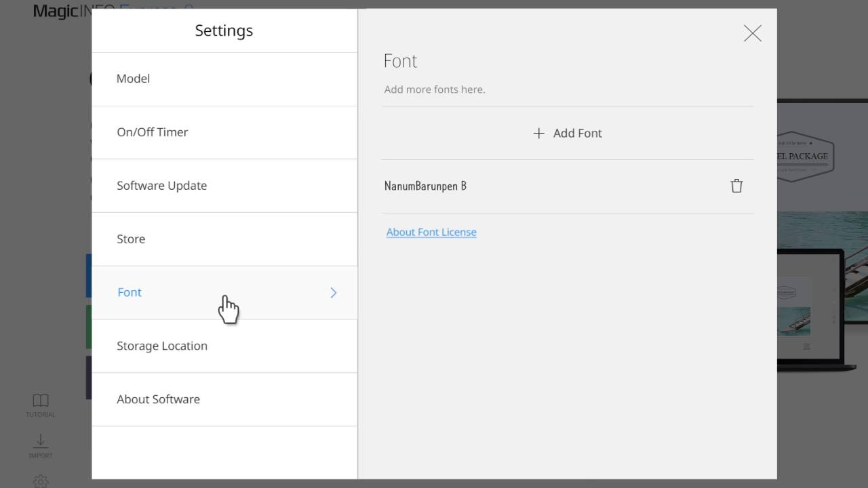Close the Settings dialog with the X
Viewport: 868px width, 488px height.
[x=752, y=33]
